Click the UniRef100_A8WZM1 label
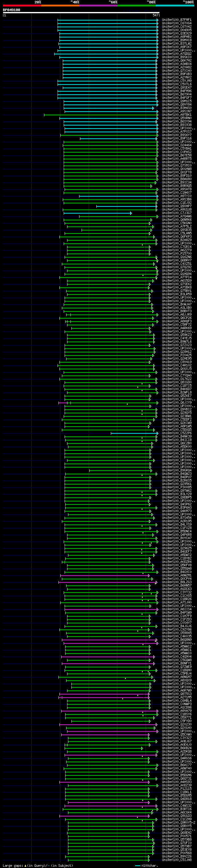The width and height of the screenshot is (197, 868). [x=177, y=575]
